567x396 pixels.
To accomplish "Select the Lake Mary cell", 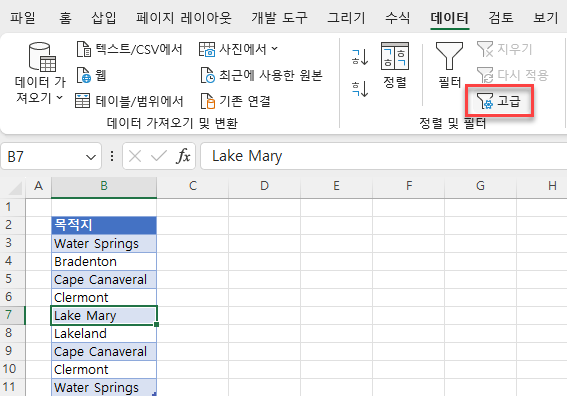I will point(104,315).
